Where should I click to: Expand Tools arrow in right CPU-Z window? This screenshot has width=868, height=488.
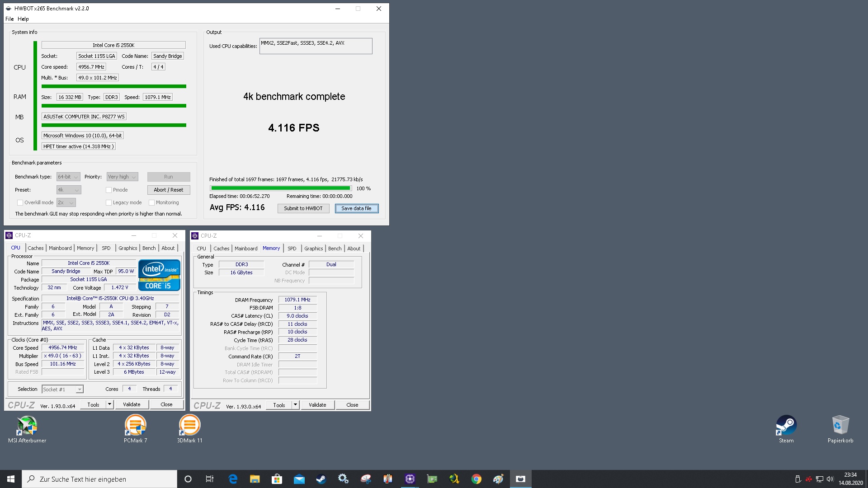[x=295, y=405]
